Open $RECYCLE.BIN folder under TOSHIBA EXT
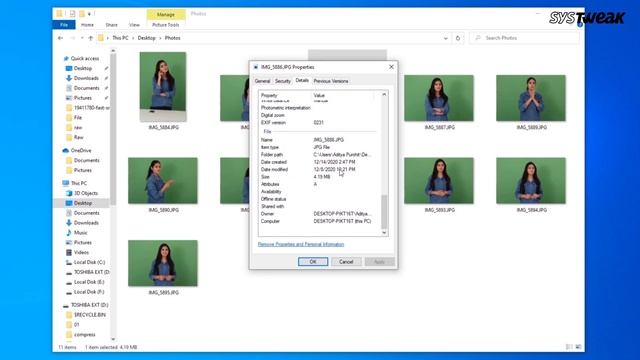The image size is (640, 360). (x=89, y=315)
